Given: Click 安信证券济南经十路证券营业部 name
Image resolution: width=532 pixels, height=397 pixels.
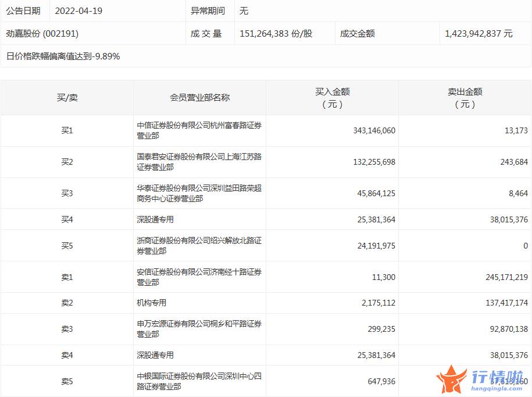Looking at the screenshot, I should tap(199, 277).
